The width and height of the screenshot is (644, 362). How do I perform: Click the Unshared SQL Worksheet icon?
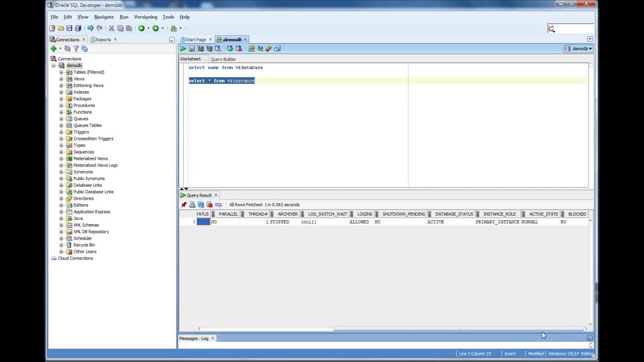point(252,49)
